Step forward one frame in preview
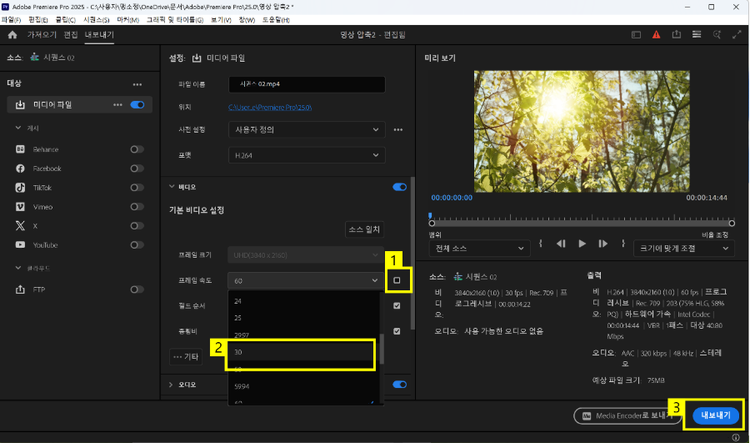The image size is (750, 443). [603, 244]
